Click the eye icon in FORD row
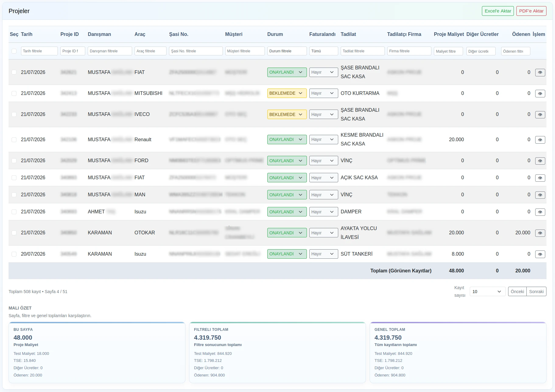Image resolution: width=555 pixels, height=392 pixels. pos(540,161)
